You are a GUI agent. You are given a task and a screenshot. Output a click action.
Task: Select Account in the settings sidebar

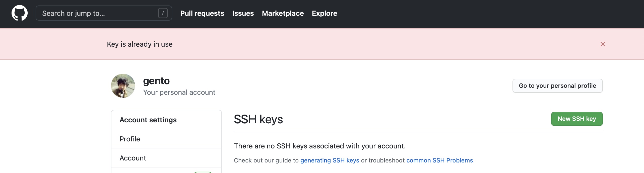133,158
